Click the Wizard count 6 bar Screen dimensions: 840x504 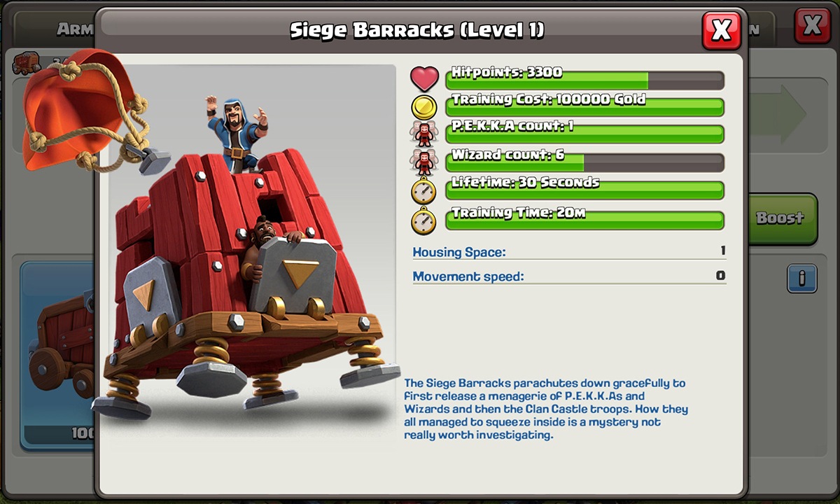click(584, 162)
